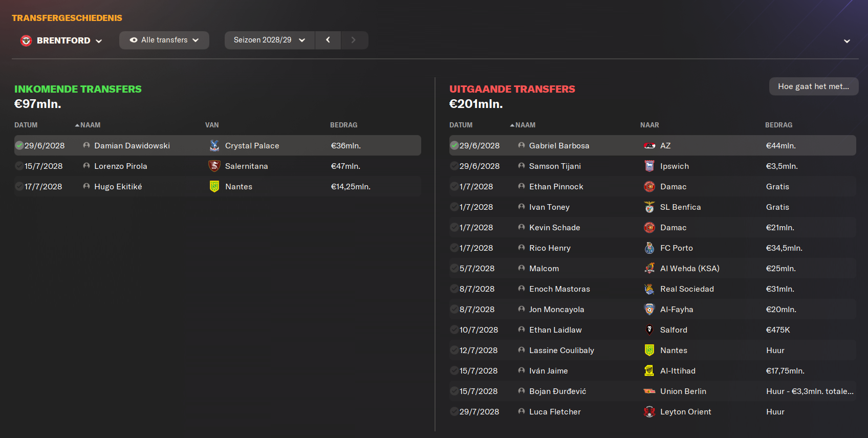Sort incoming transfers by Naam column
Screen dimensions: 868x438
90,125
